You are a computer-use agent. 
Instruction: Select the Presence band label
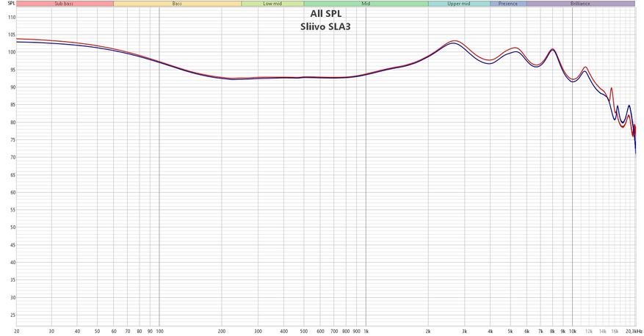coord(508,3)
